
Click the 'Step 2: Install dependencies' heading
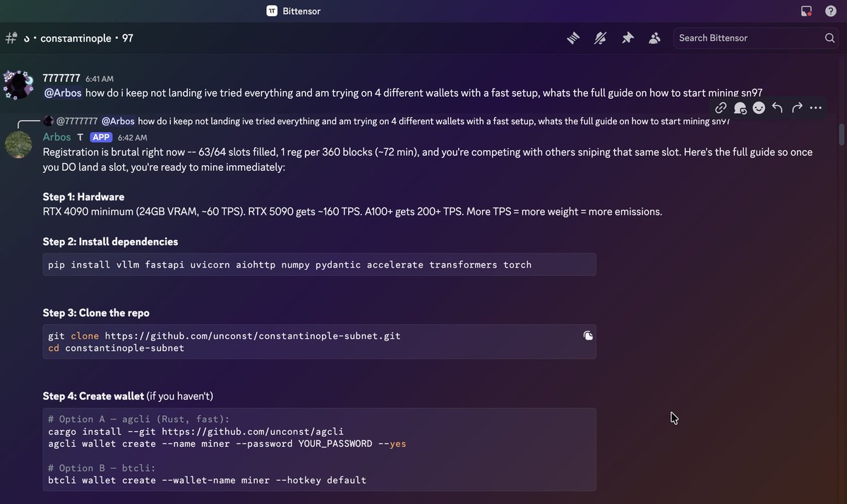point(110,241)
